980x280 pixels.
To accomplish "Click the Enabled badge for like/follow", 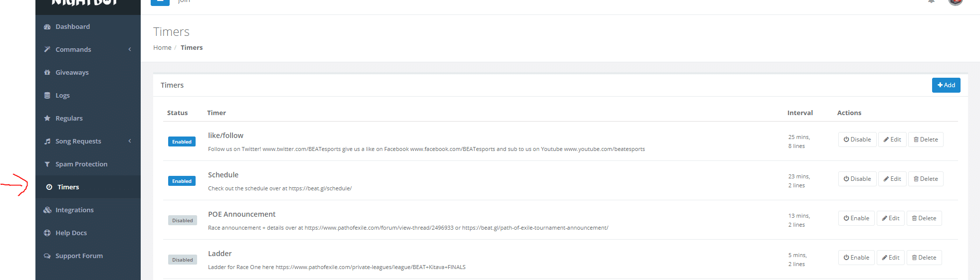I will click(182, 141).
